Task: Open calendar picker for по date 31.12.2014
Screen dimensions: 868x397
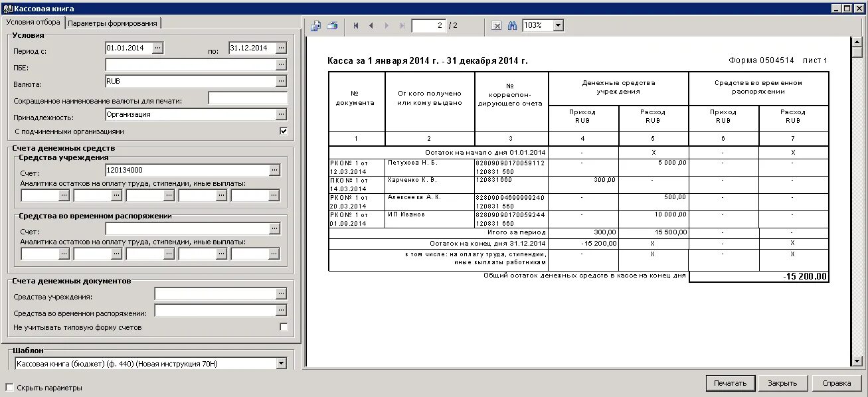Action: (282, 48)
